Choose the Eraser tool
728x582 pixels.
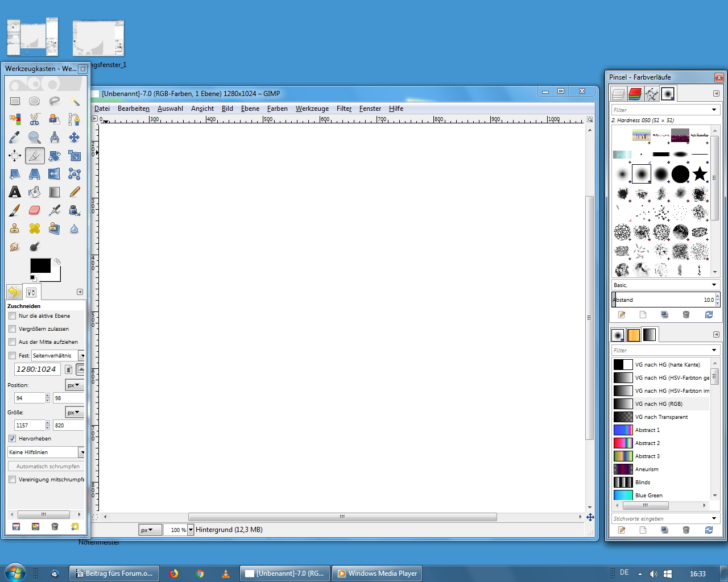click(35, 210)
